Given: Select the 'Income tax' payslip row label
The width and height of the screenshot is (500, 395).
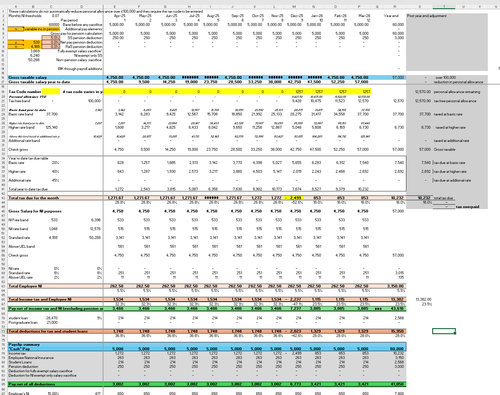Looking at the screenshot, I should [x=17, y=353].
